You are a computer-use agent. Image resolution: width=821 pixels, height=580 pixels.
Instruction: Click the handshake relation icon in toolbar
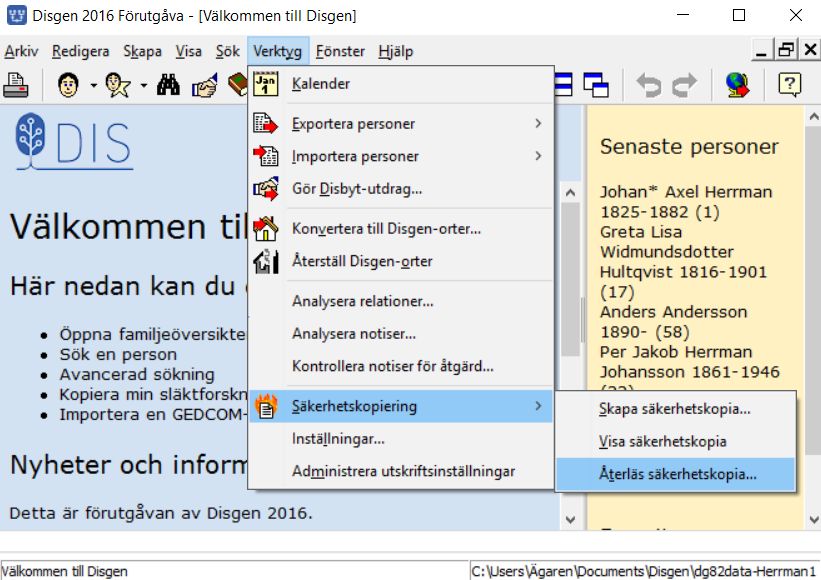[x=204, y=85]
